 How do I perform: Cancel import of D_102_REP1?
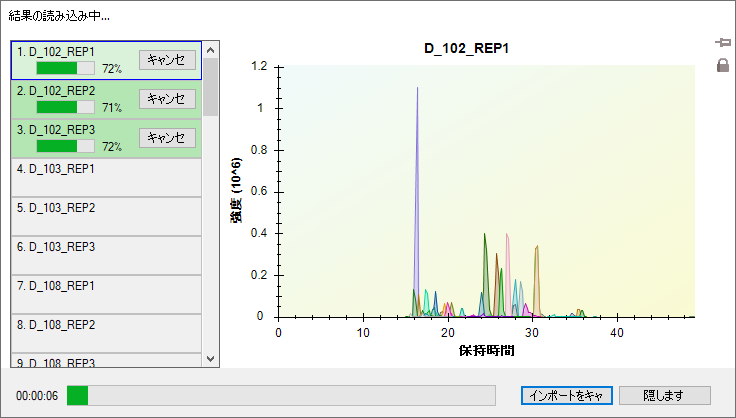point(168,60)
